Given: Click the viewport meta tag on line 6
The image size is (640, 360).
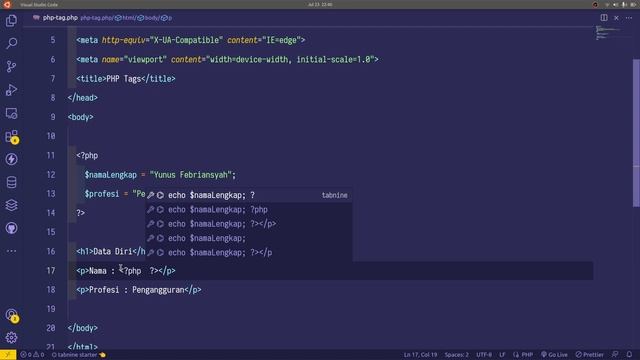Looking at the screenshot, I should click(x=227, y=60).
